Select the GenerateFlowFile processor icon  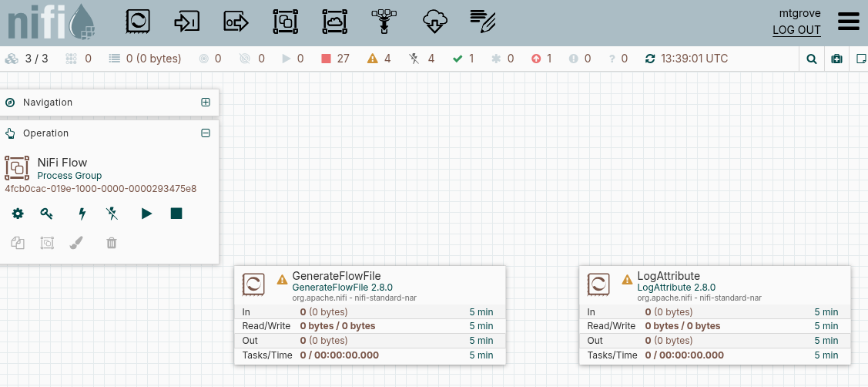[253, 284]
